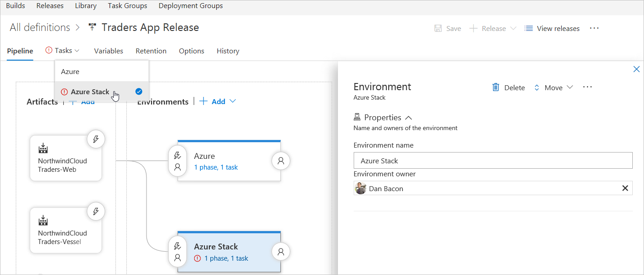Image resolution: width=644 pixels, height=275 pixels.
Task: Click the Save disk icon
Action: point(438,28)
